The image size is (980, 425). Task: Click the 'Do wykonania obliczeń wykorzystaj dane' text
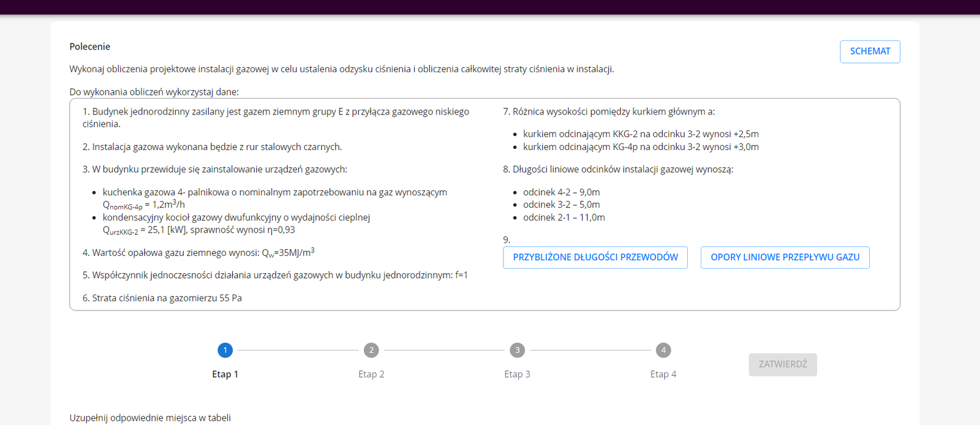click(x=154, y=92)
